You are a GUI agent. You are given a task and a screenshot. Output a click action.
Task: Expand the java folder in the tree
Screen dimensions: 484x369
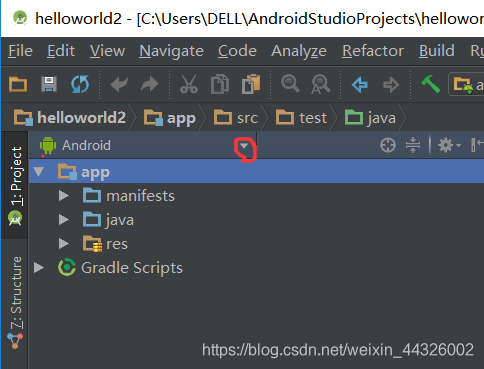[x=64, y=220]
